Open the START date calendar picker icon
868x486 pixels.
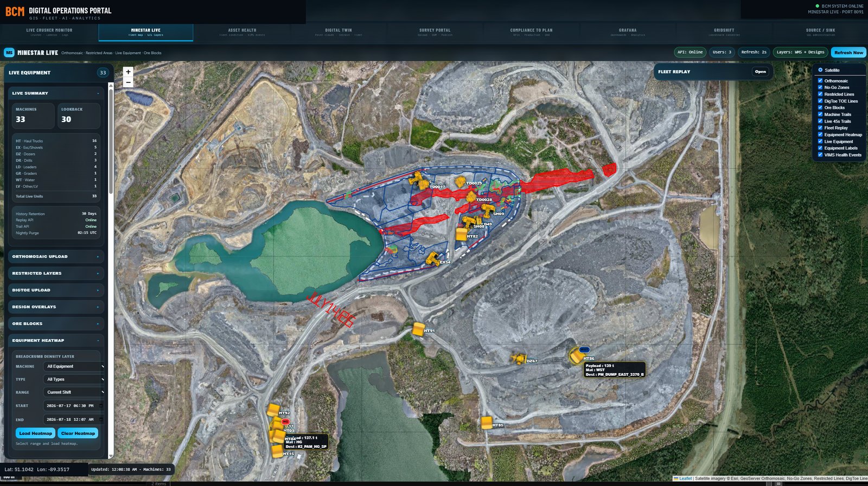pos(101,406)
